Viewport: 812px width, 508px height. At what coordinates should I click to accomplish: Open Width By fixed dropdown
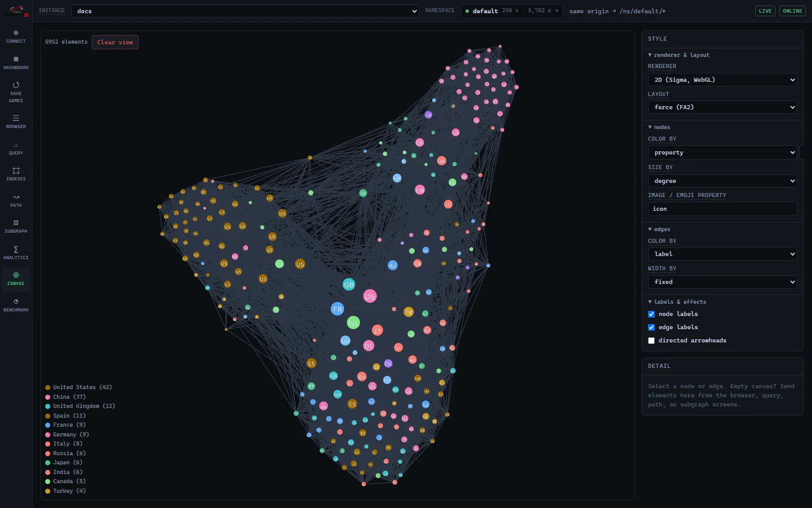pos(722,282)
